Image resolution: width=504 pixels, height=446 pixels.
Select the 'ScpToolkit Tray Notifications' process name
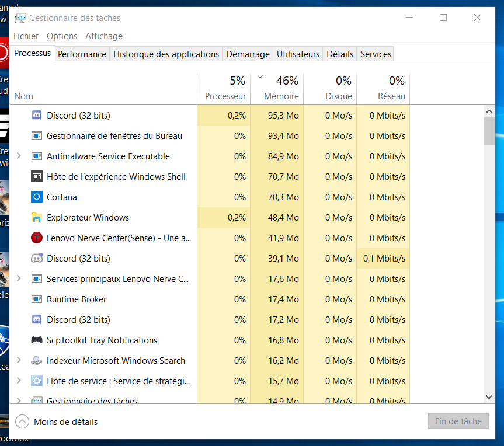102,340
